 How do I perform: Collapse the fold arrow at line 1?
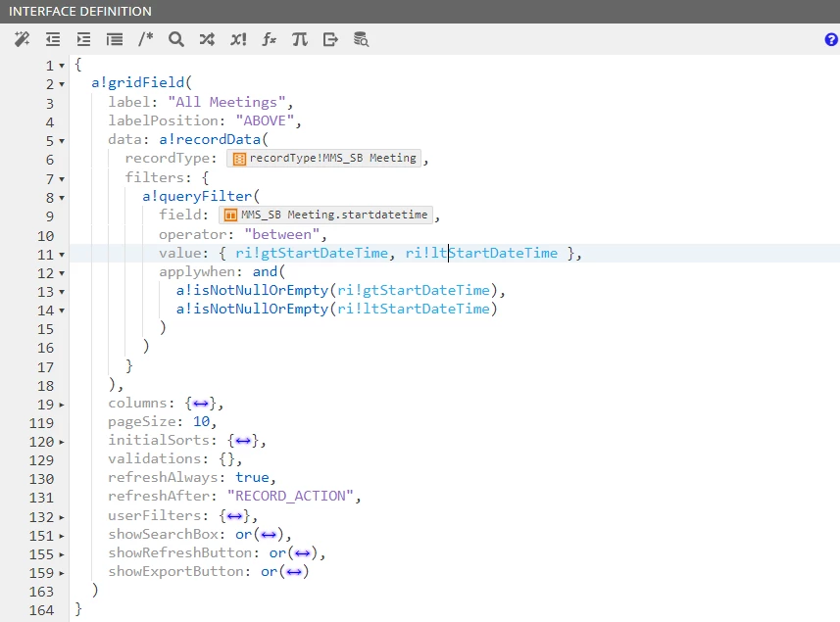tap(62, 66)
